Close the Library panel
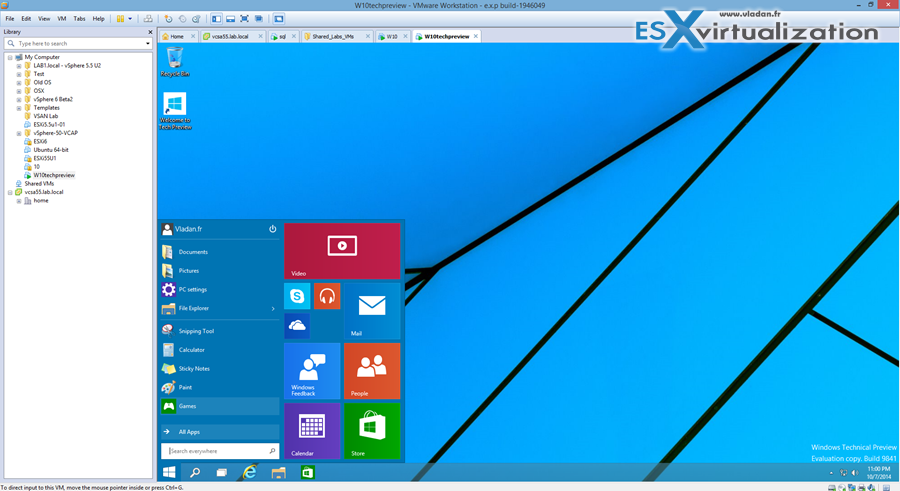900x491 pixels. pos(150,32)
